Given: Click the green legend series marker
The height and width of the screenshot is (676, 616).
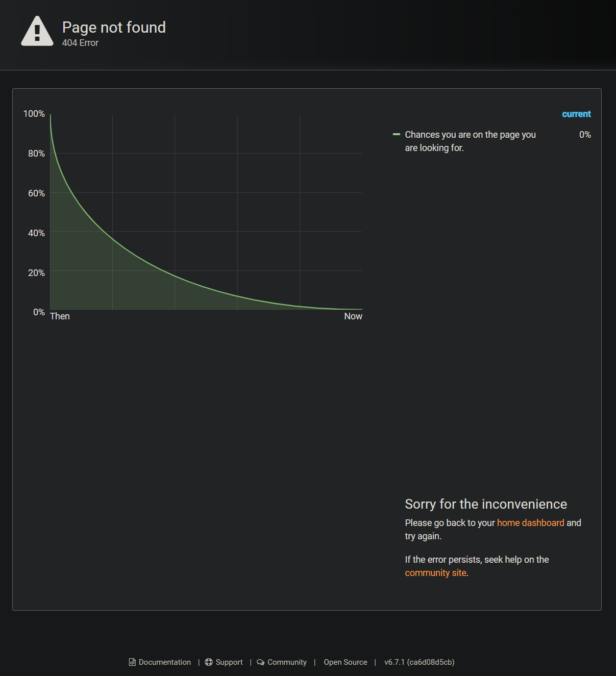Looking at the screenshot, I should click(x=397, y=134).
